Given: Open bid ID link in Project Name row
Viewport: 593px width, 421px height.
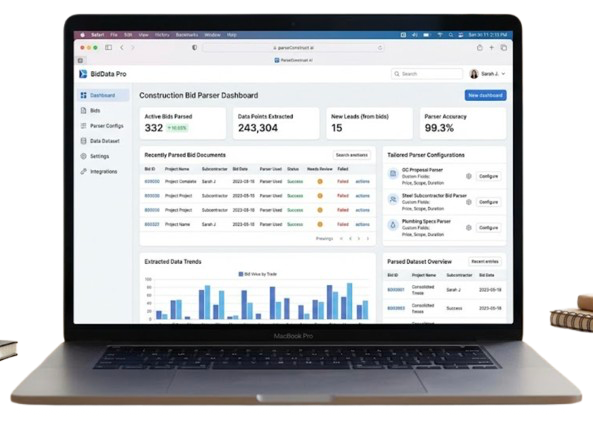Looking at the screenshot, I should tap(152, 224).
